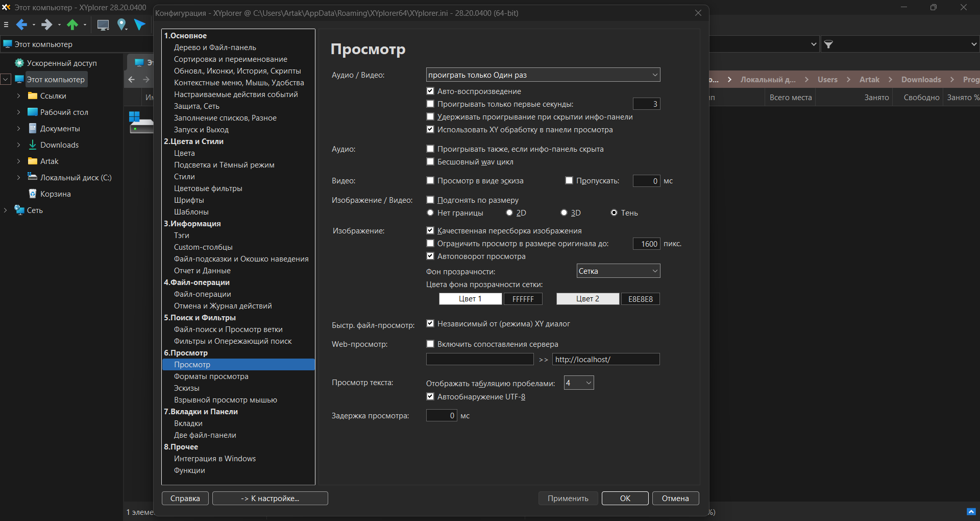Expand the Downloads folder in tree
Viewport: 980px width, 521px height.
[18, 145]
